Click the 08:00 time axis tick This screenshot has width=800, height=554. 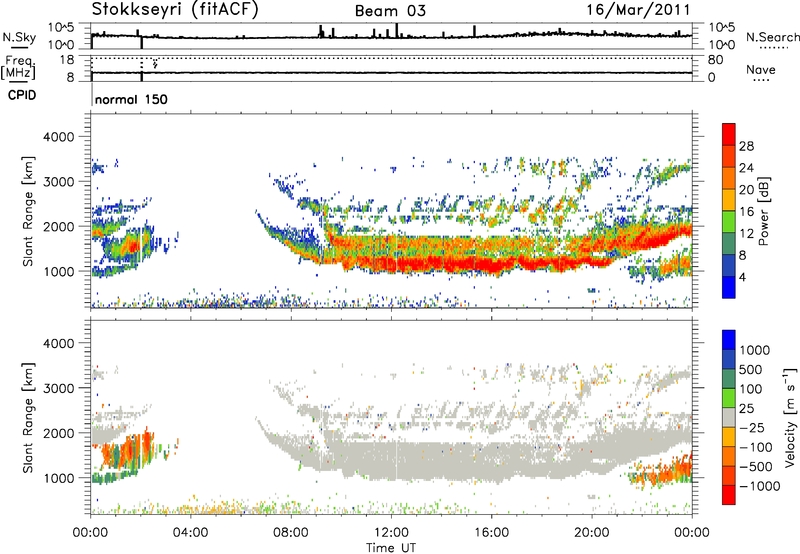(x=291, y=533)
